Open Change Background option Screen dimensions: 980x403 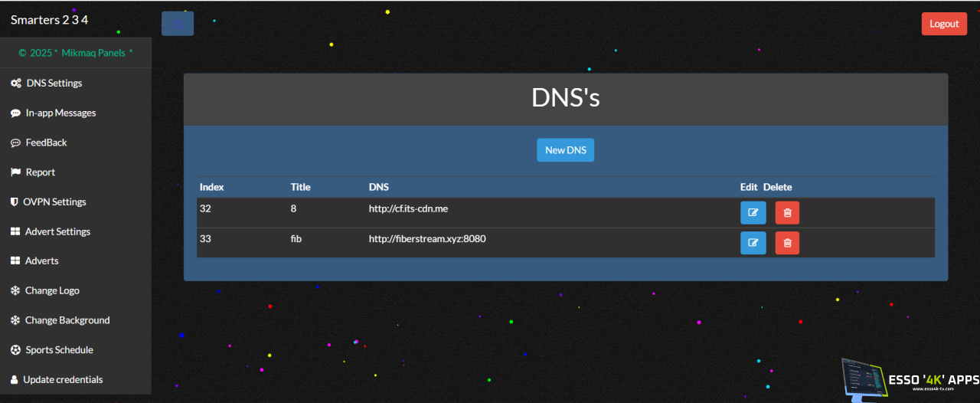(67, 320)
